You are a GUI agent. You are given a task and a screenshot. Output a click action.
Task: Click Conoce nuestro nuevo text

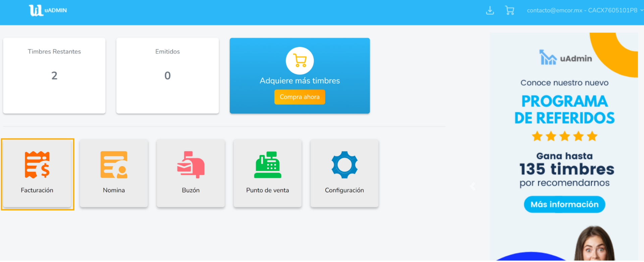[565, 83]
